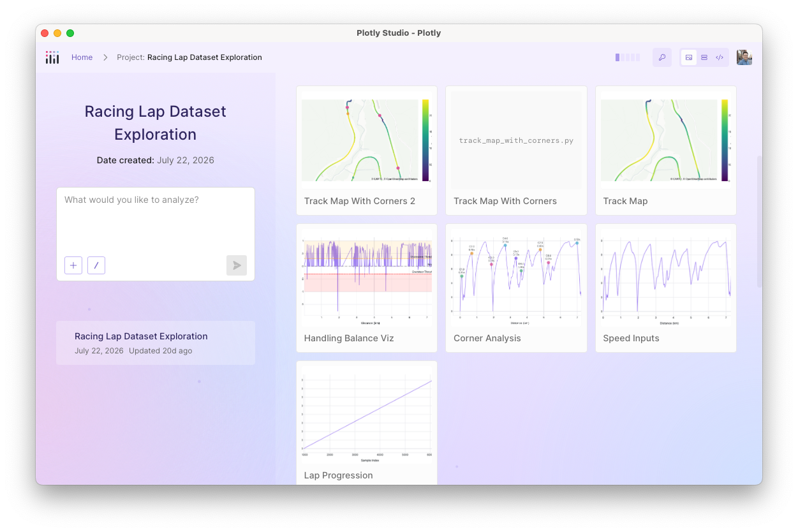
Task: Open Track Map With Corners 2 thumbnail
Action: coord(367,140)
